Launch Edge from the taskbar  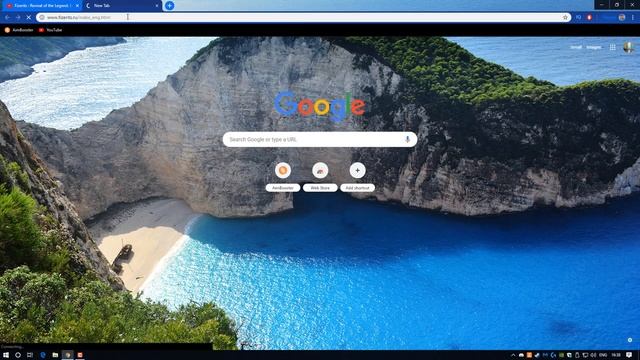pos(43,355)
